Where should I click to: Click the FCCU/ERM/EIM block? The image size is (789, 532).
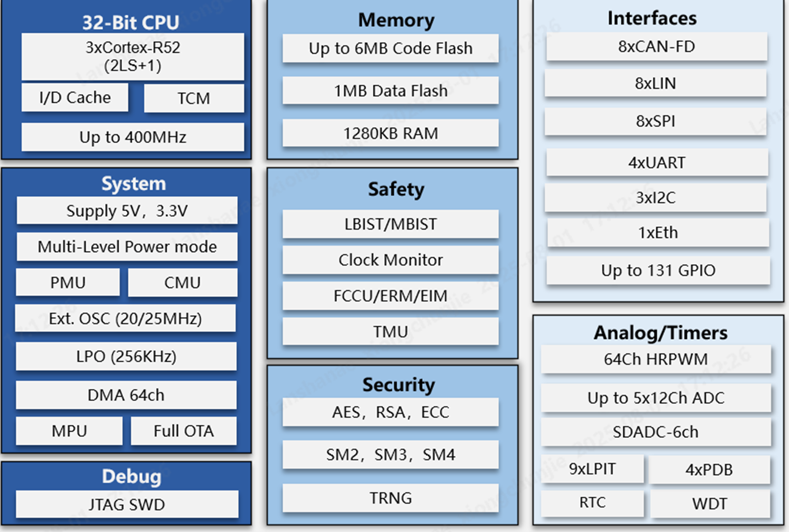(390, 296)
